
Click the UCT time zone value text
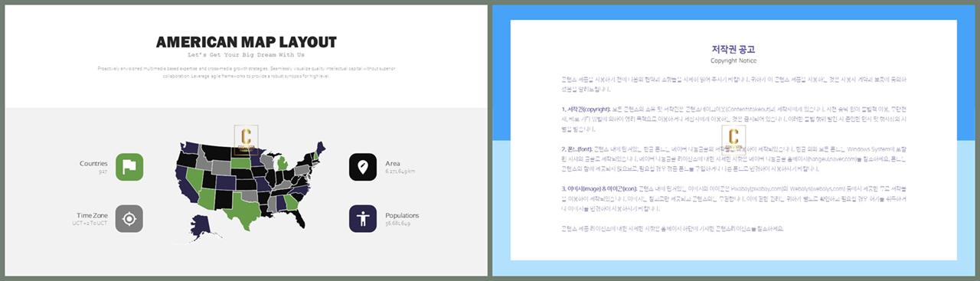coord(90,224)
